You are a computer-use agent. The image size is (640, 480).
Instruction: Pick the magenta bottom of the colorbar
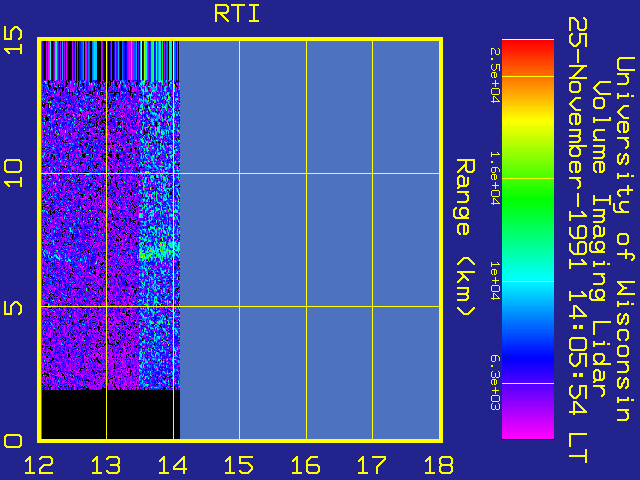[528, 429]
